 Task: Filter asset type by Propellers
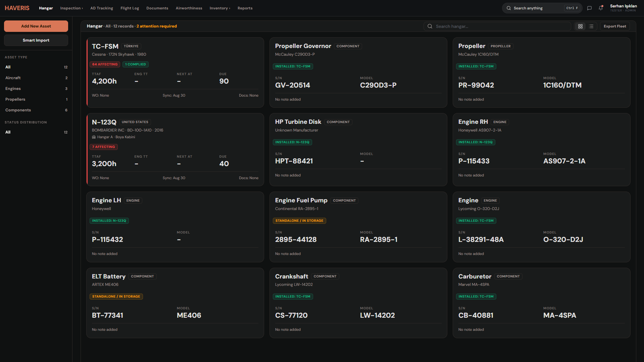36,99
